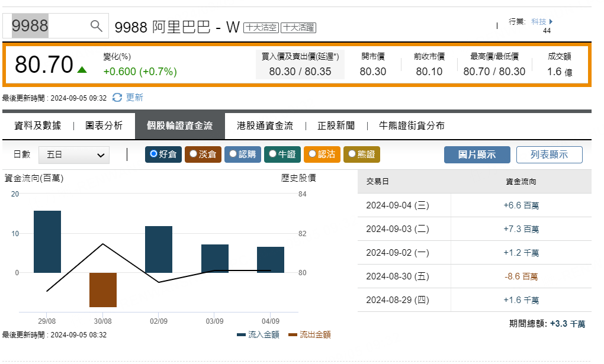
Task: Click the 圖片顯示 button
Action: coord(477,155)
